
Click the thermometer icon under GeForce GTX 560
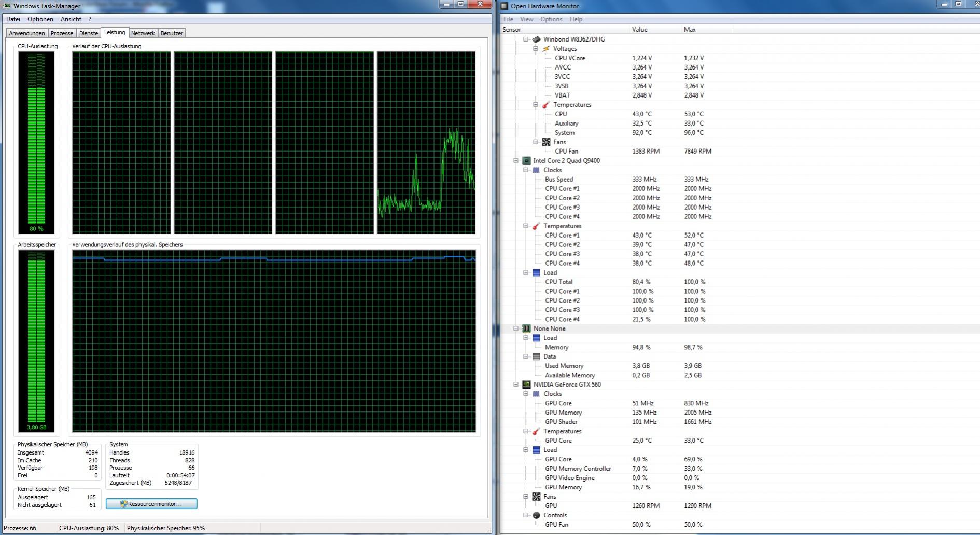[x=536, y=432]
